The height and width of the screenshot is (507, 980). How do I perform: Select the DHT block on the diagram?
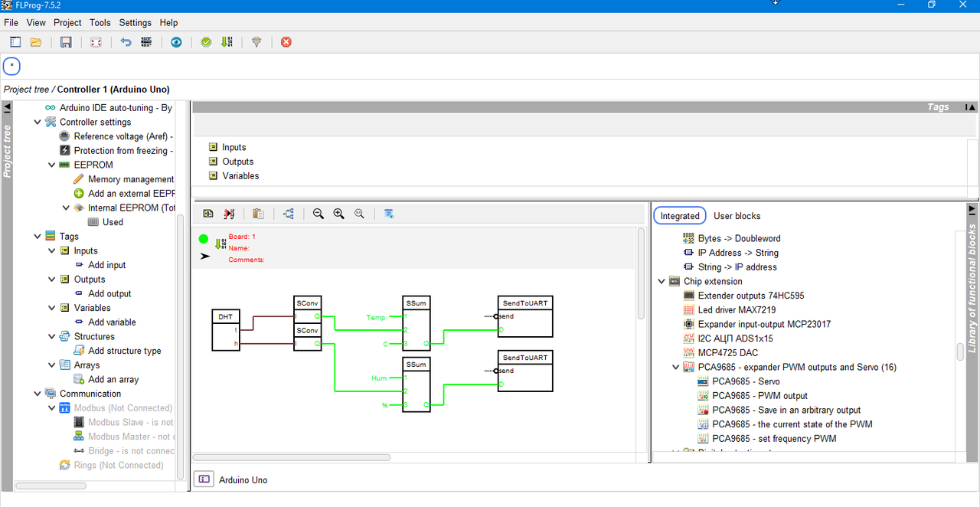pyautogui.click(x=226, y=330)
